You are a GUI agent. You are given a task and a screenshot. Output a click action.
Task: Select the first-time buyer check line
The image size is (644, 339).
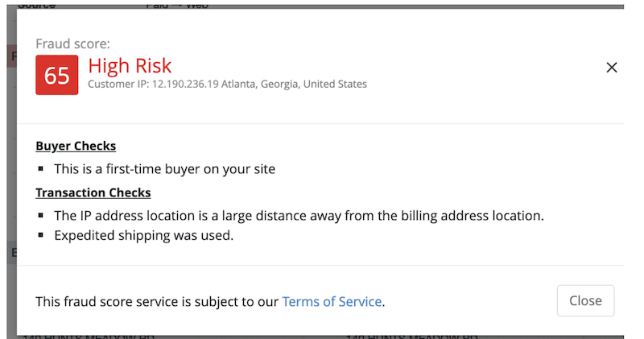[164, 169]
